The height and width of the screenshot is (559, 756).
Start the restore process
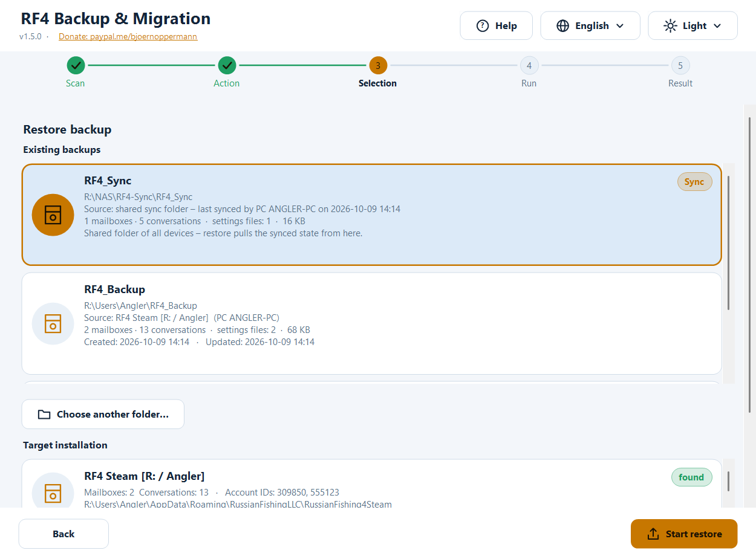[x=684, y=534]
